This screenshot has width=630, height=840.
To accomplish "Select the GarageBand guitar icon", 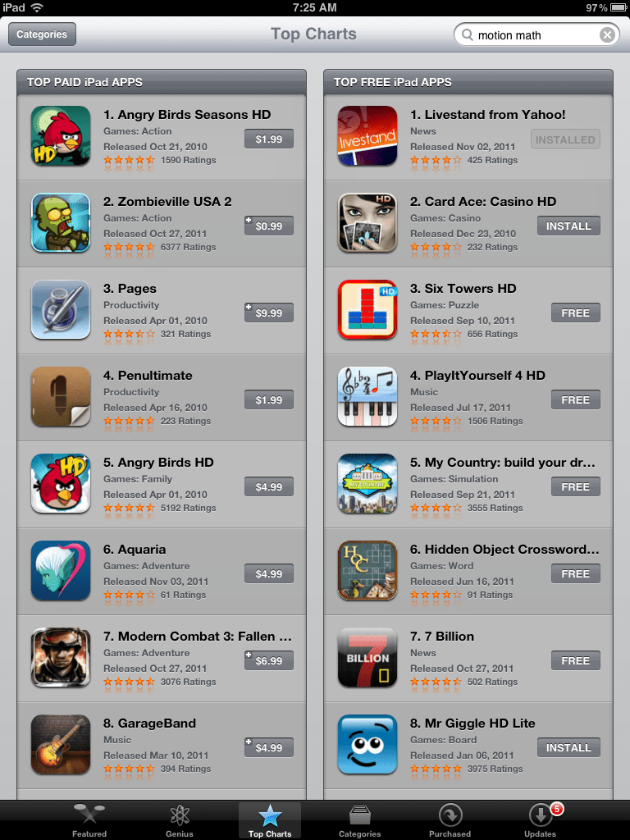I will point(61,744).
